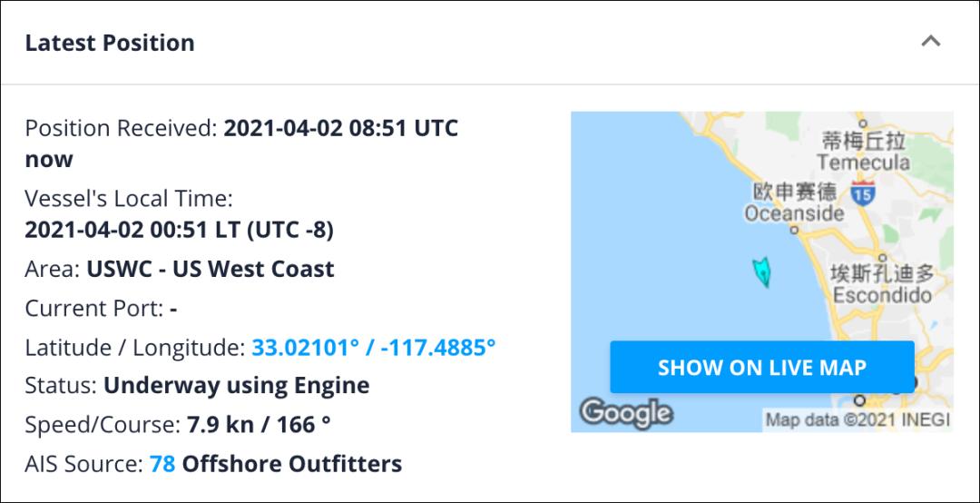Click the Temecula city marker dot
The width and height of the screenshot is (980, 503).
pyautogui.click(x=863, y=123)
